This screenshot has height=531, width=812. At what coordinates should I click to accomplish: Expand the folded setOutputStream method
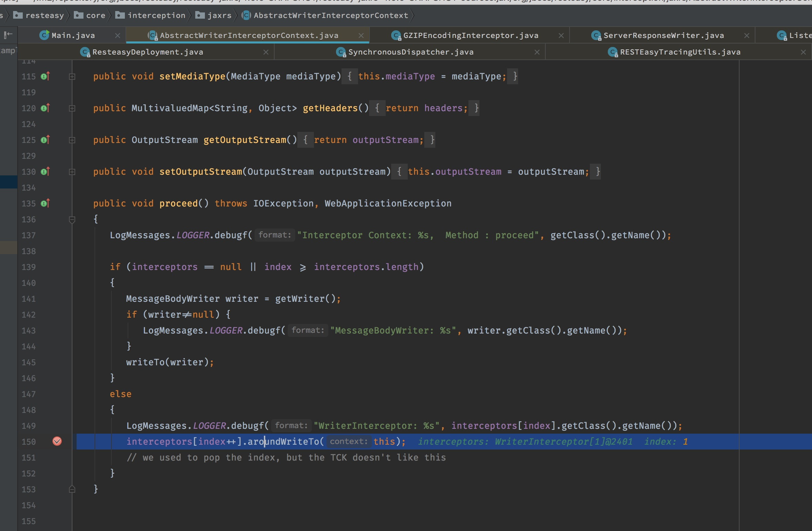pyautogui.click(x=72, y=172)
